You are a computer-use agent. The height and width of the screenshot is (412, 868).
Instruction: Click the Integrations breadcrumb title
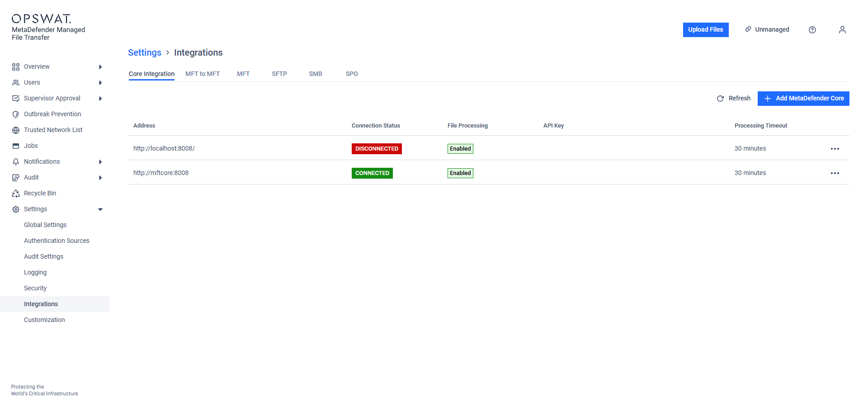(x=198, y=52)
